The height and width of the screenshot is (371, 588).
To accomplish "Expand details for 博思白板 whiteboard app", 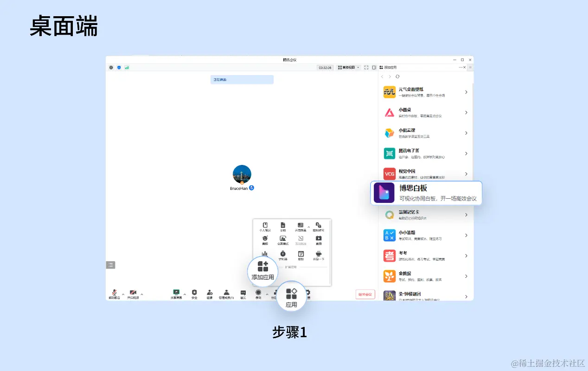I will 426,192.
